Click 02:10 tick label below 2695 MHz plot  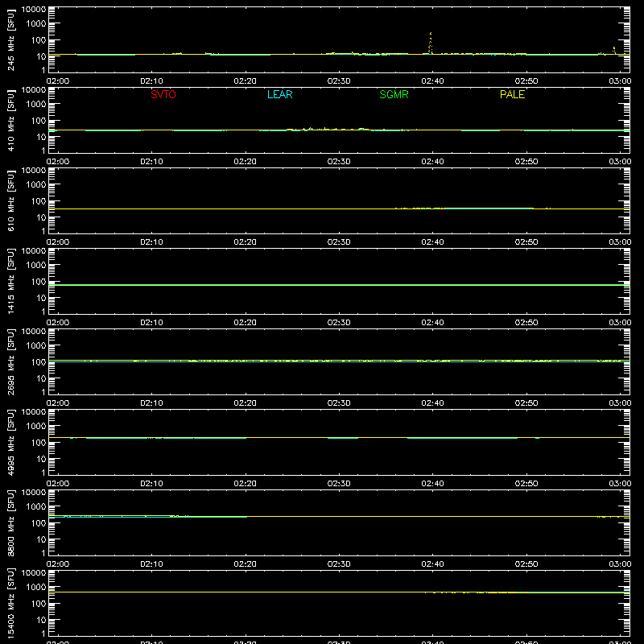151,403
